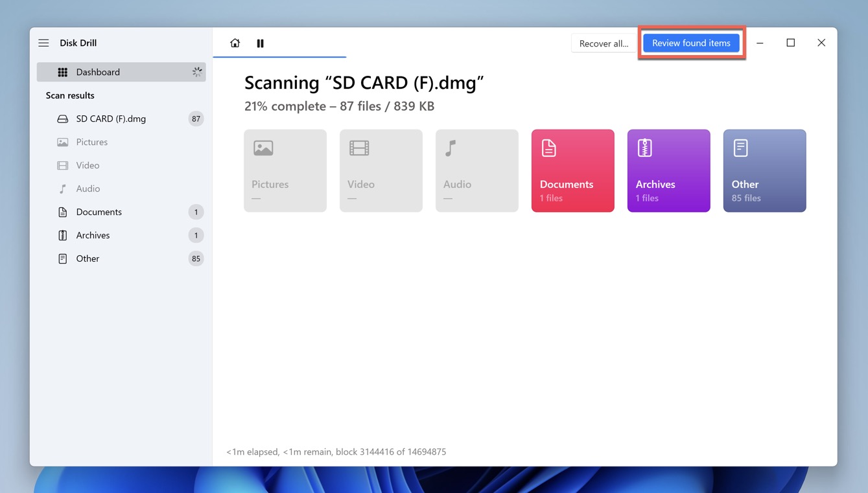Close the Disk Drill window
The width and height of the screenshot is (868, 493).
(x=821, y=43)
